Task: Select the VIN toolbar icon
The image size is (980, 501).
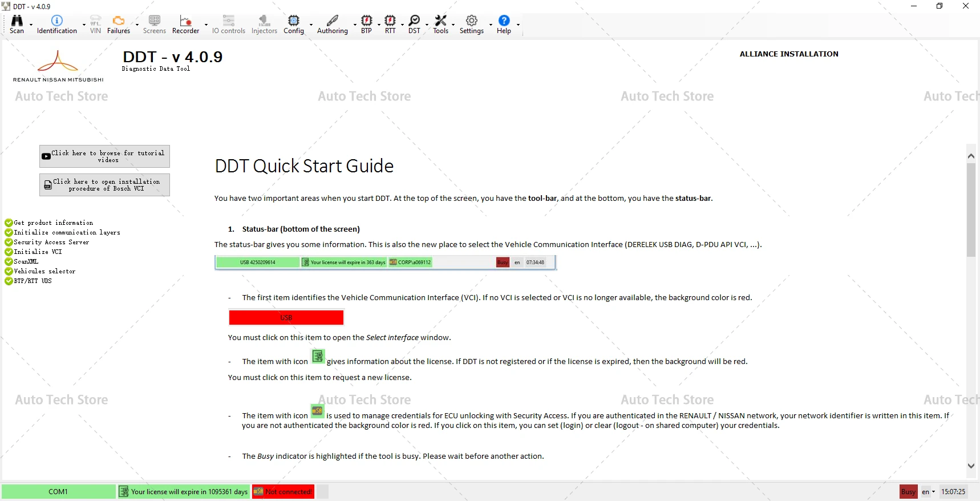Action: point(95,25)
